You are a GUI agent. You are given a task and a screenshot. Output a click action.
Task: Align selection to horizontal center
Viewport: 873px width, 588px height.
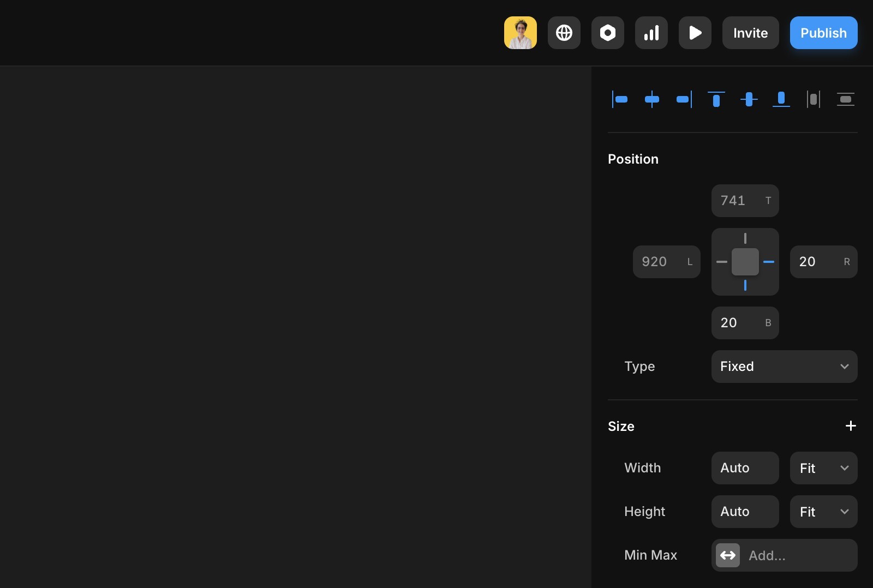tap(652, 99)
